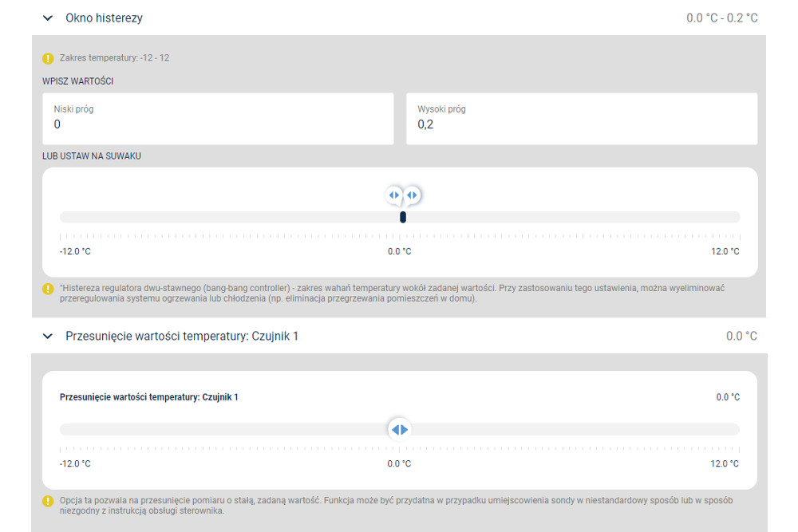The height and width of the screenshot is (532, 798).
Task: Click the dark range marker on hysteresis track
Action: click(403, 217)
